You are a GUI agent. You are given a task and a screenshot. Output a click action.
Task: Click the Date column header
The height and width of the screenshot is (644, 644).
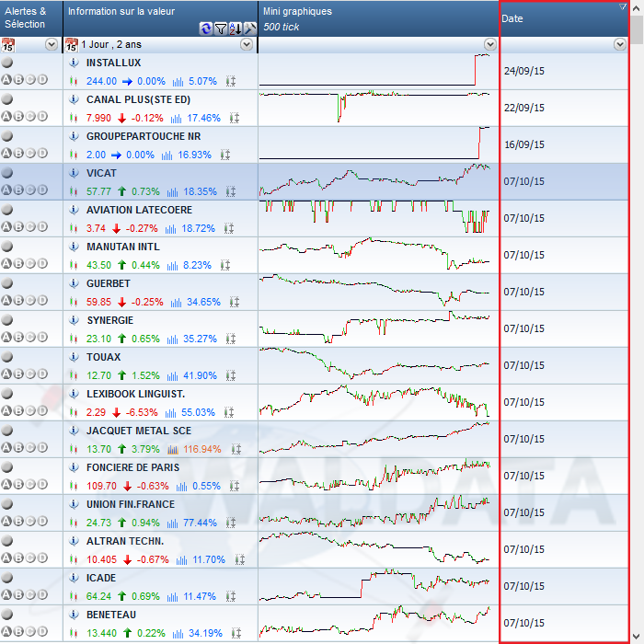[x=564, y=18]
